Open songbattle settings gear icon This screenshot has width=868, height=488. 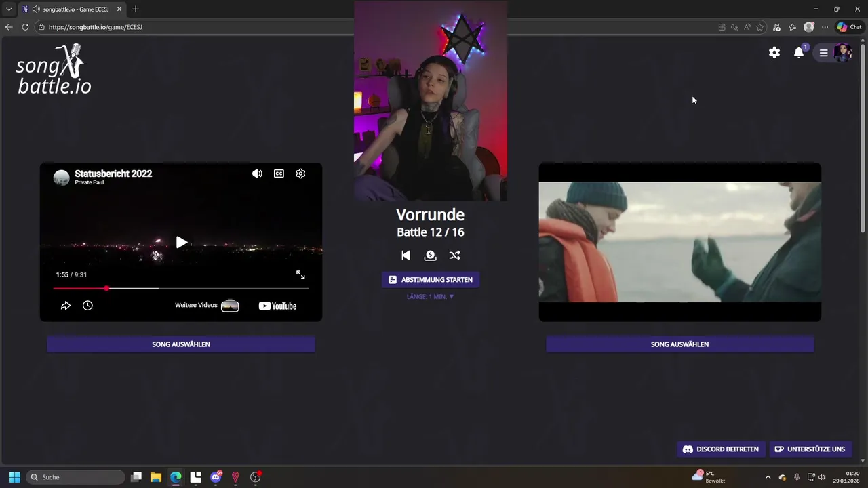pos(774,52)
